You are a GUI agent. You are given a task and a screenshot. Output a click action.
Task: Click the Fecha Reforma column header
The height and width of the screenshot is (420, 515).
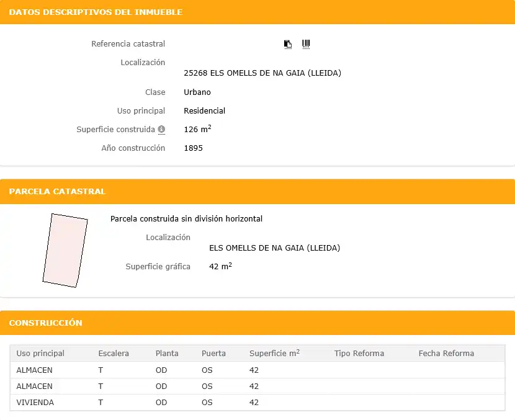point(446,354)
